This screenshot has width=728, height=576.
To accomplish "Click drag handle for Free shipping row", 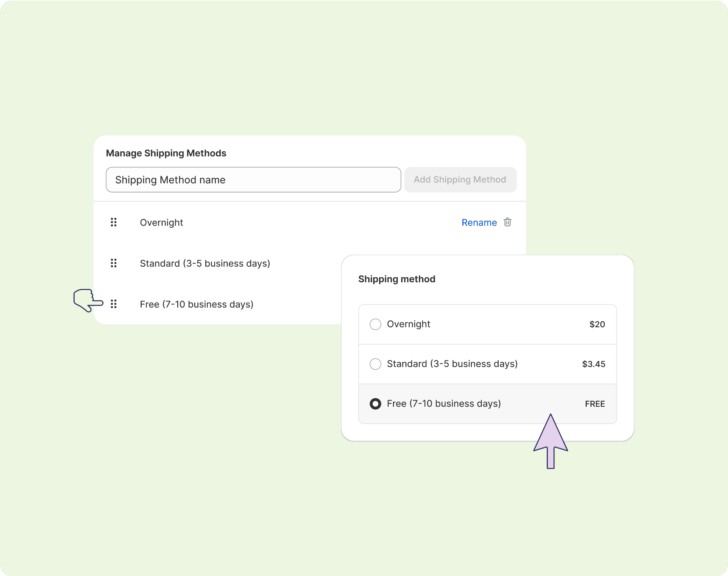I will [x=114, y=304].
